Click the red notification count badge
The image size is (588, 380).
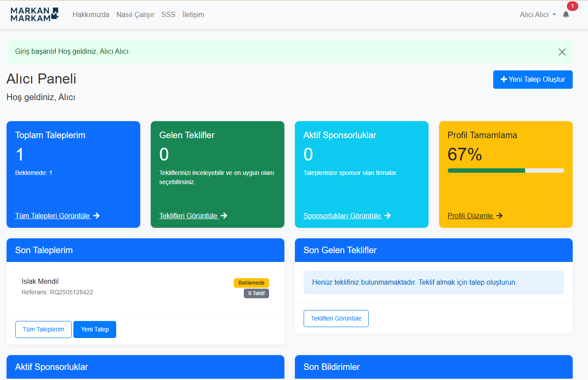[x=572, y=6]
